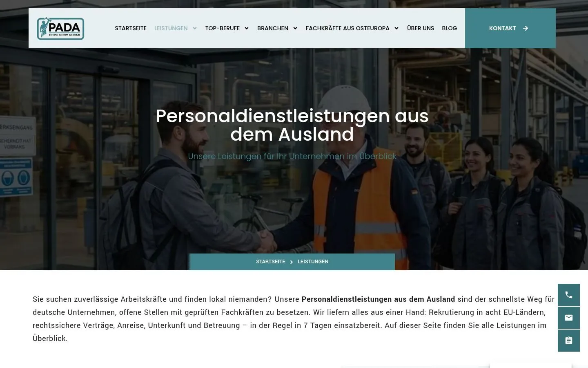Screen dimensions: 588x368
Task: Open the Blog page
Action: [x=450, y=28]
